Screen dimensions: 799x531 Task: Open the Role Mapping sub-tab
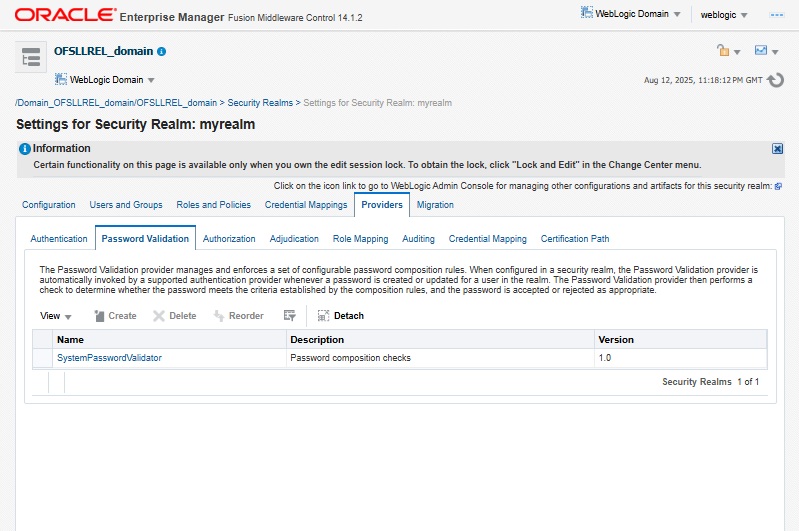click(x=360, y=239)
